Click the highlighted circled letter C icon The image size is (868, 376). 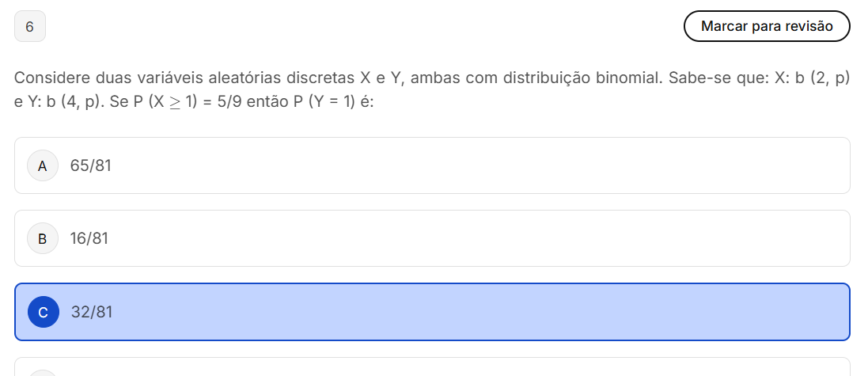point(43,312)
